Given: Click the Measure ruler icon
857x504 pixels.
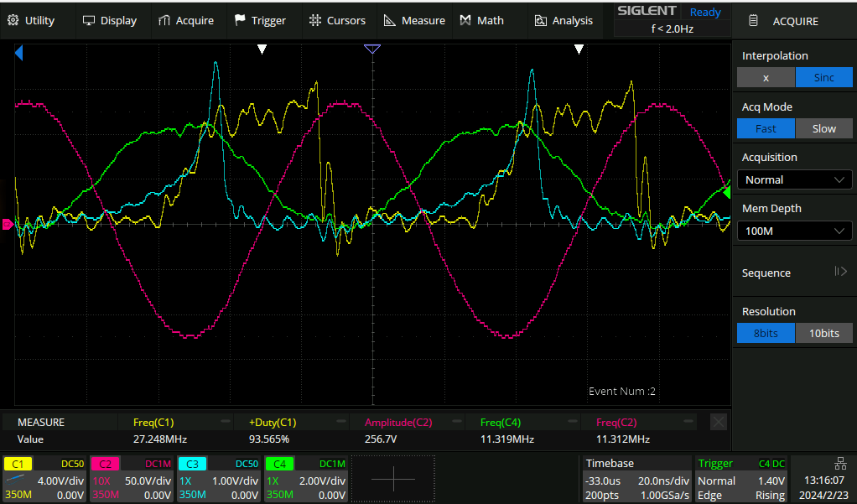Looking at the screenshot, I should (x=390, y=20).
